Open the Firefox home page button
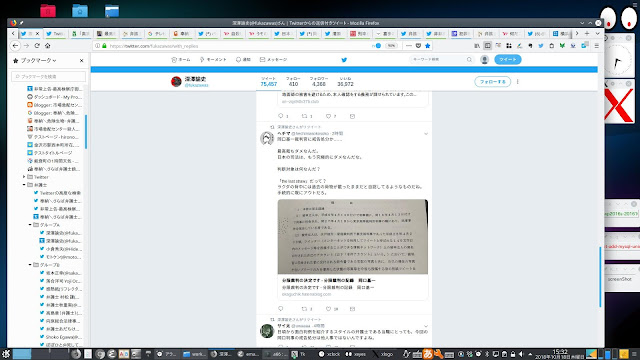Viewport: 640px width, 360px height. coord(47,46)
